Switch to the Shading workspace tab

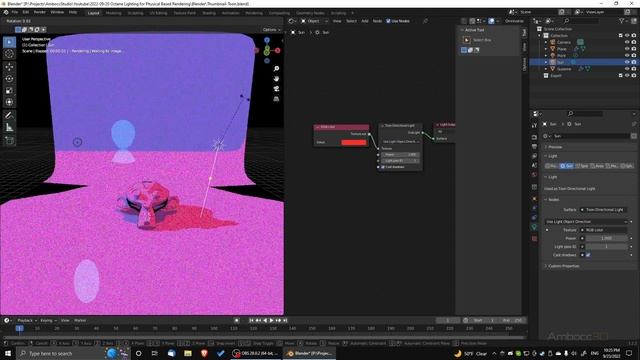[x=209, y=13]
